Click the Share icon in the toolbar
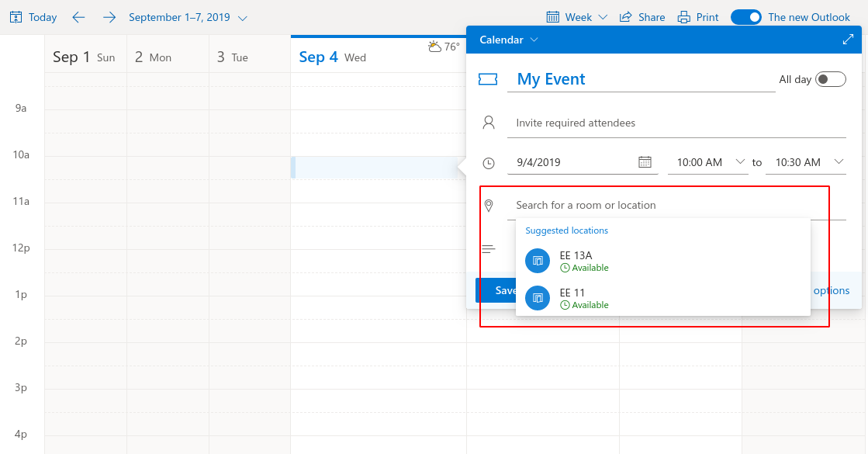This screenshot has height=454, width=868. coord(625,17)
